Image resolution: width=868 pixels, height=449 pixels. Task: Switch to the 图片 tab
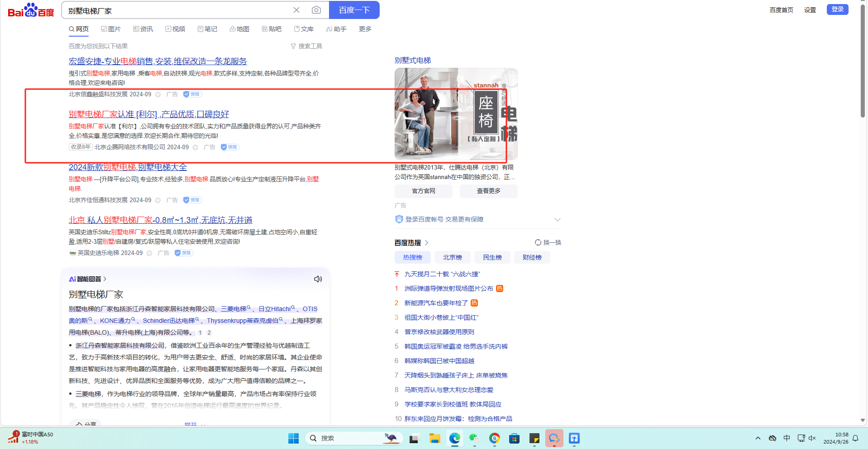pos(111,29)
